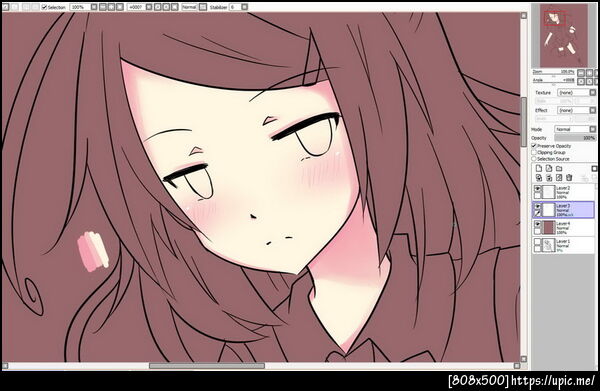Select Layer3 in the layer list
Screen dimensions: 600x391
[564, 210]
